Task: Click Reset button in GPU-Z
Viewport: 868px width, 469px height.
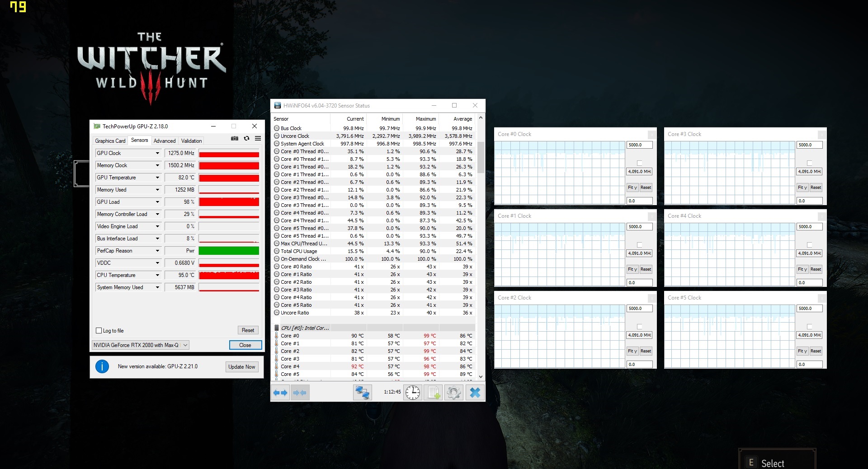Action: click(248, 330)
